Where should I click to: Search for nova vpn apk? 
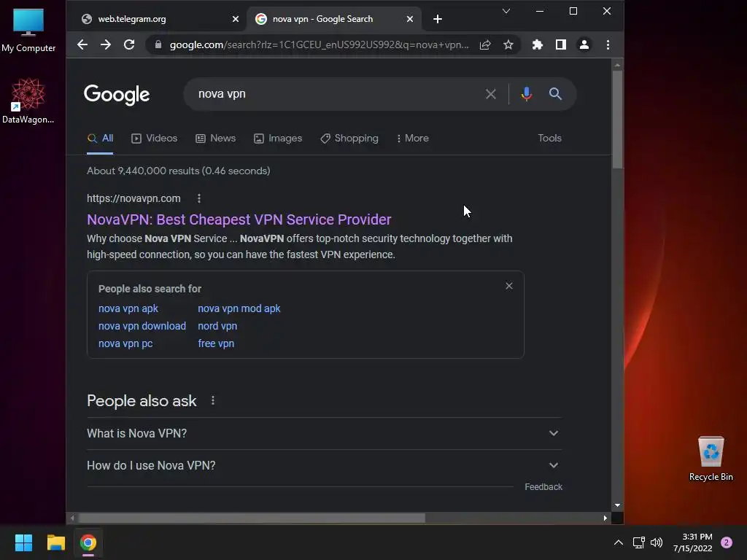pos(128,308)
